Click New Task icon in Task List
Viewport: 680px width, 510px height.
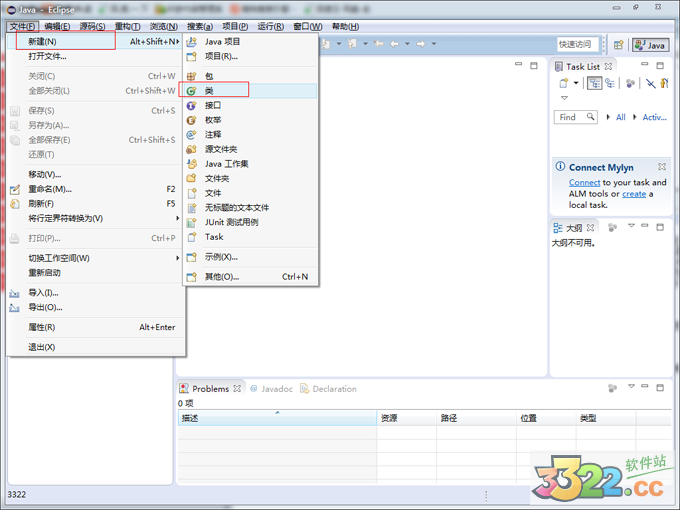(564, 83)
